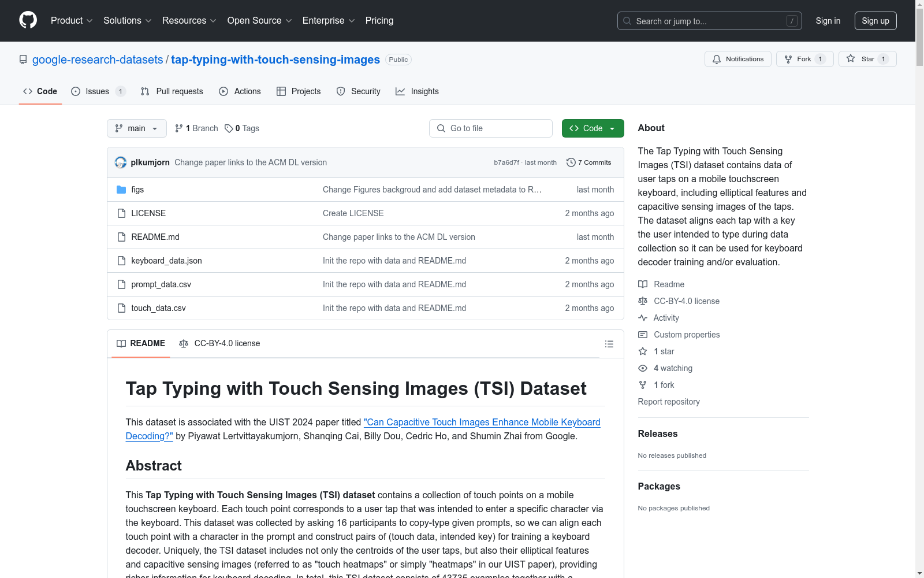Viewport: 924px width, 578px height.
Task: Open the Projects tab
Action: point(299,91)
